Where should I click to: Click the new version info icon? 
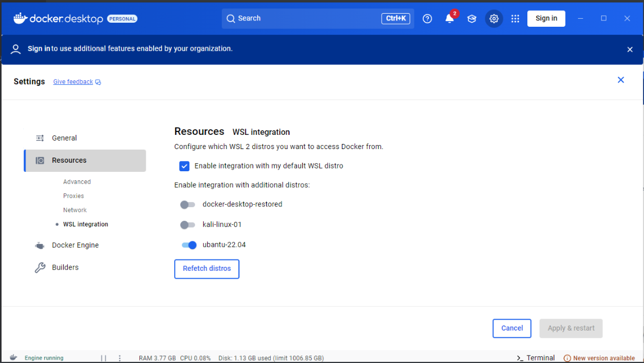(567, 358)
